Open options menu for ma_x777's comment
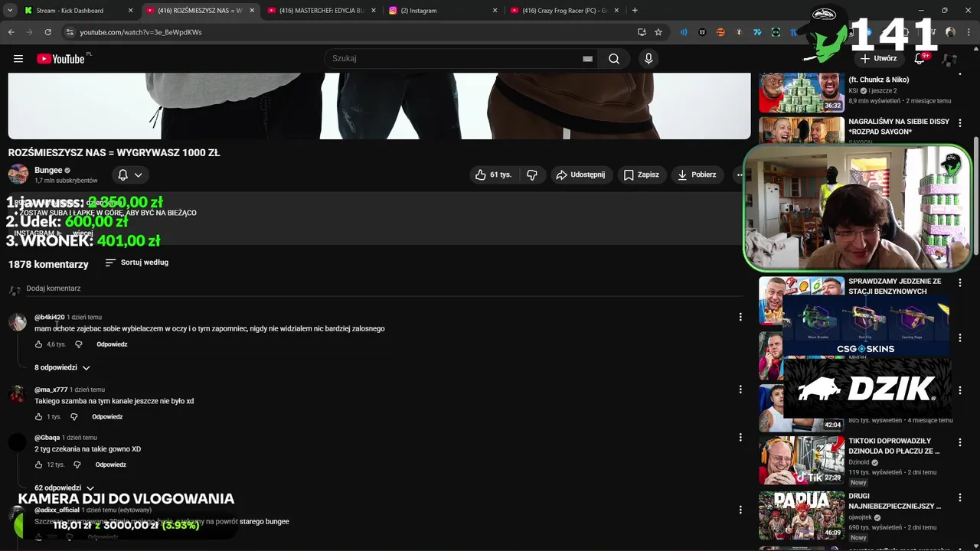The height and width of the screenshot is (551, 980). [740, 390]
